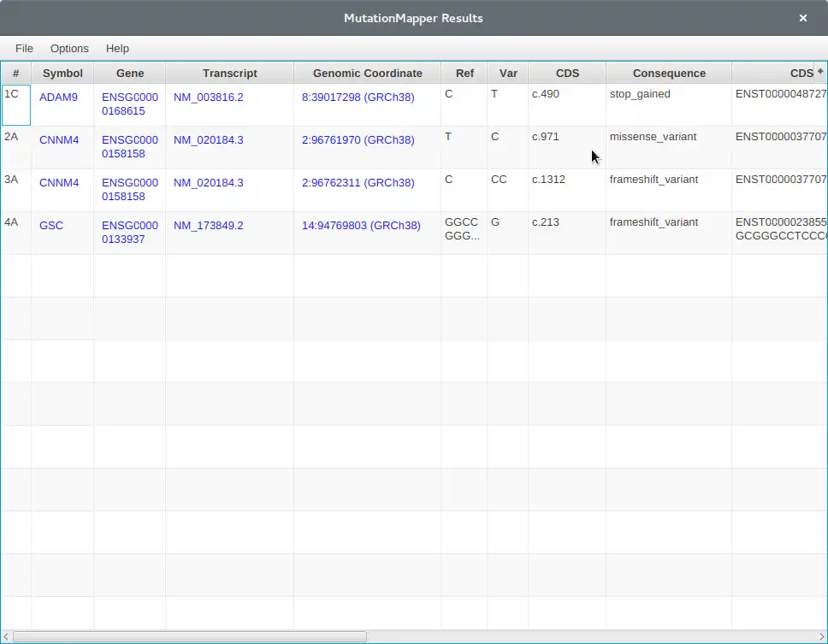Open gene link ENSG00000158158 in row 2A
828x644 pixels.
[130, 147]
